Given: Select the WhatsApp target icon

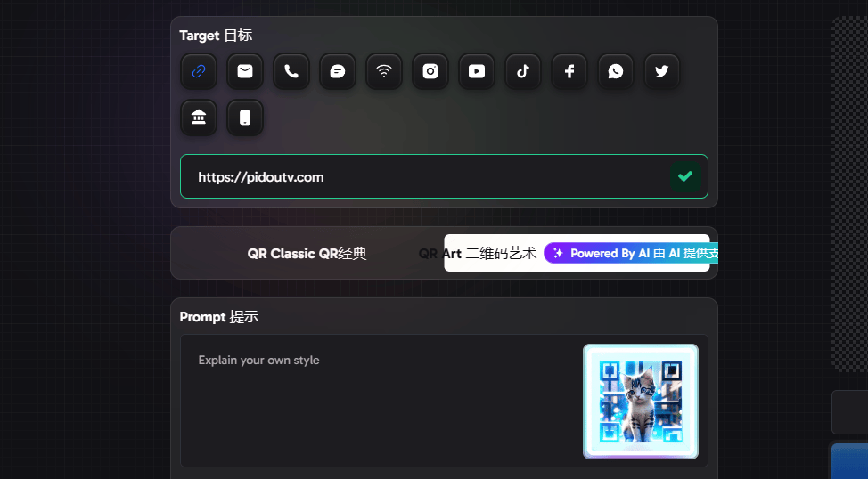Looking at the screenshot, I should [616, 71].
